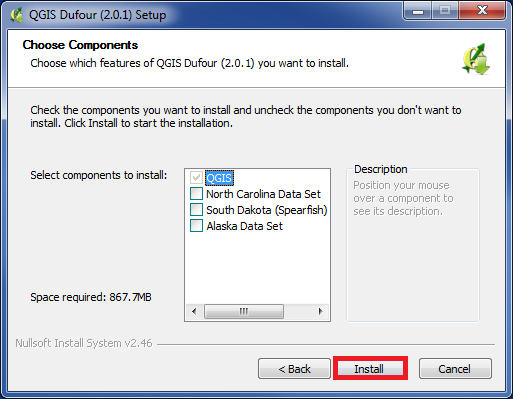The image size is (513, 399).
Task: Click the QGIS installer logo in header
Action: (476, 59)
